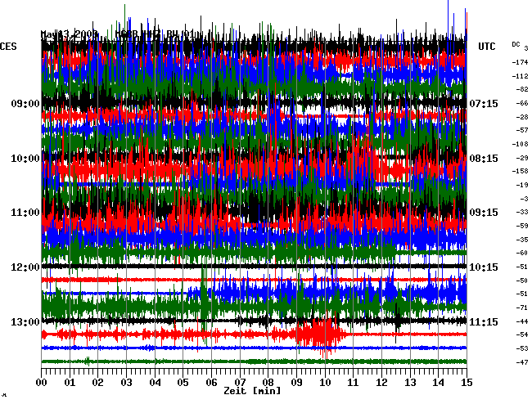Click the 06 minute axis tick label
This screenshot has height=404, width=532.
211,383
